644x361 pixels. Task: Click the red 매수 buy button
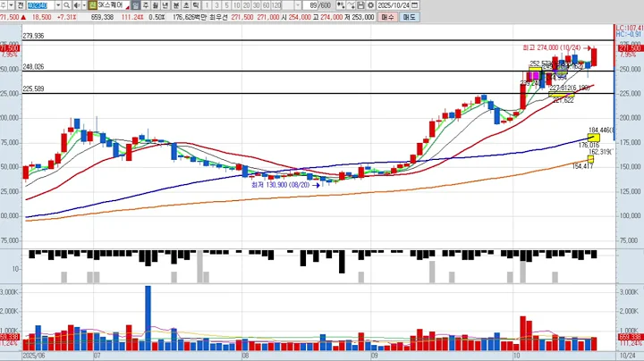[x=387, y=17]
